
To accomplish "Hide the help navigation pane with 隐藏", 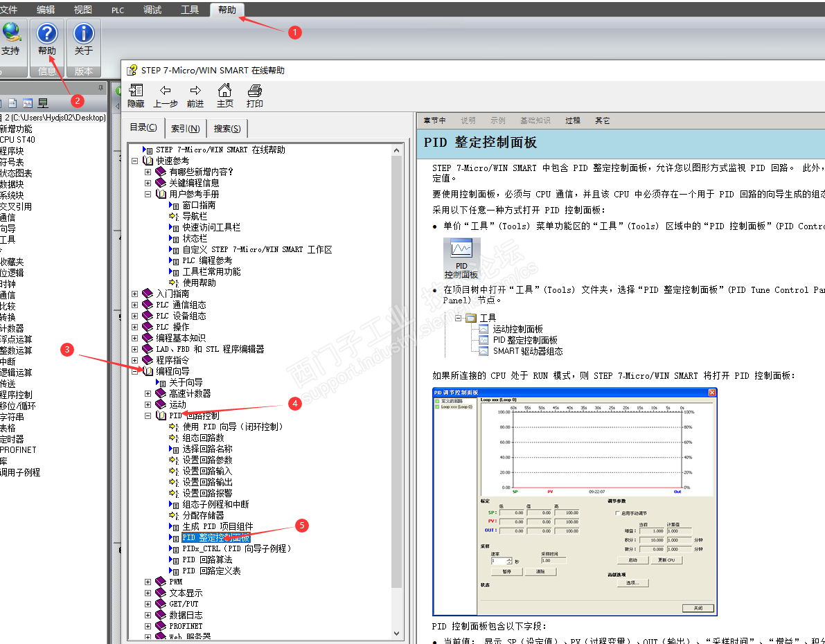I will (x=136, y=96).
